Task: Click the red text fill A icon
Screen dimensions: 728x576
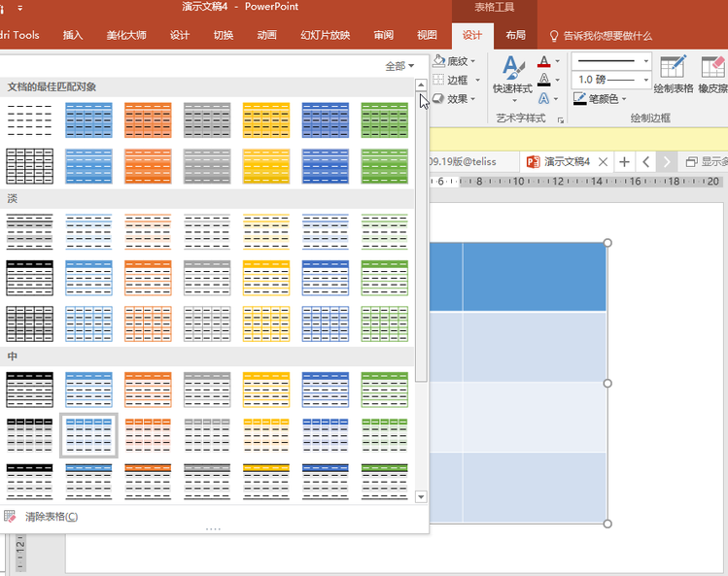Action: click(544, 61)
